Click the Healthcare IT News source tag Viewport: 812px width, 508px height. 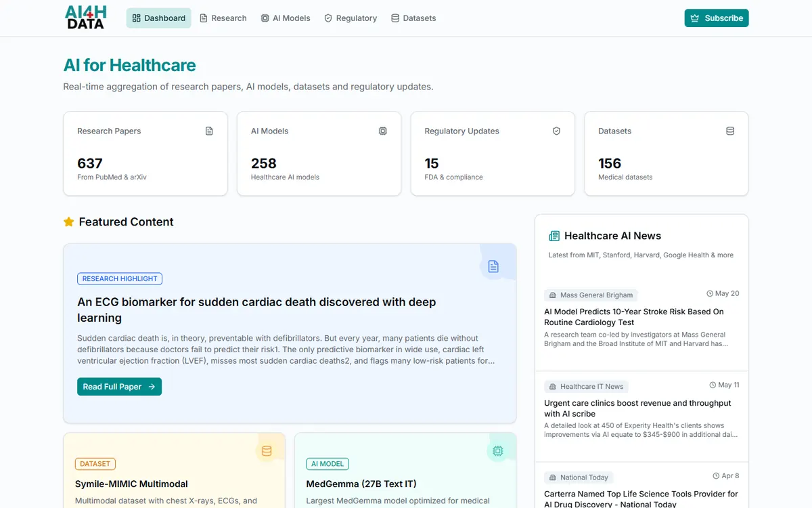tap(586, 386)
